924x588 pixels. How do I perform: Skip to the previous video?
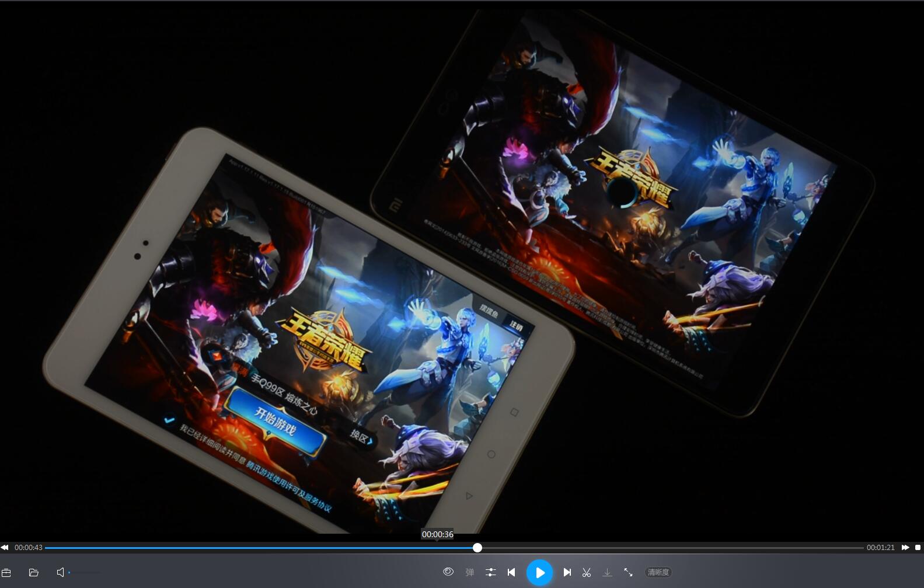pos(511,573)
